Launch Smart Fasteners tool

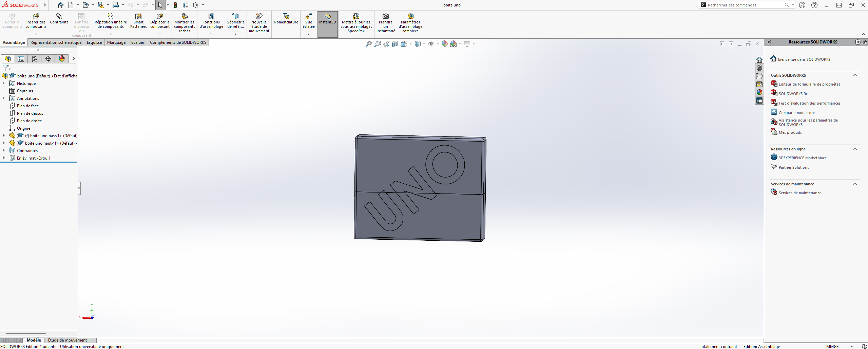click(x=138, y=21)
